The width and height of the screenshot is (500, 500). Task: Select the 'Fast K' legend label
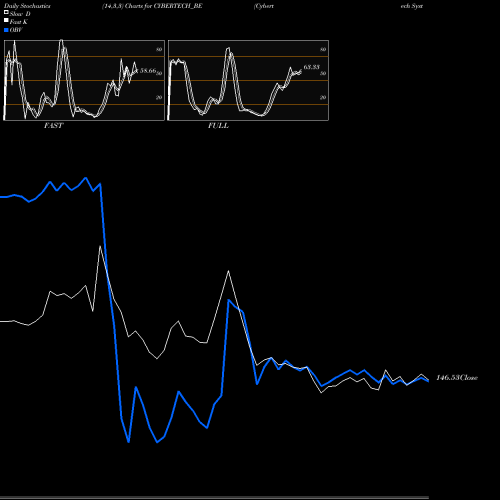coord(19,22)
